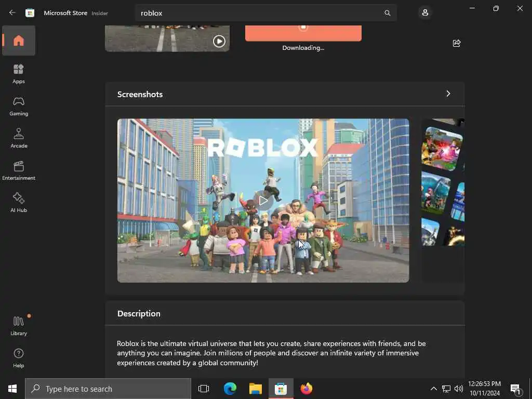Click the Screenshots section heading
The height and width of the screenshot is (399, 532).
point(140,95)
